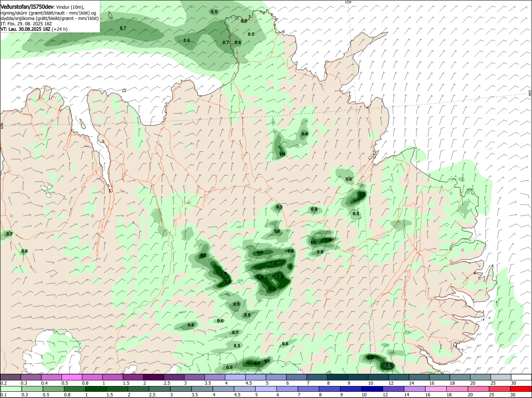Click the red swatch at the green row's right end
This screenshot has height=398, width=532.
(x=521, y=389)
